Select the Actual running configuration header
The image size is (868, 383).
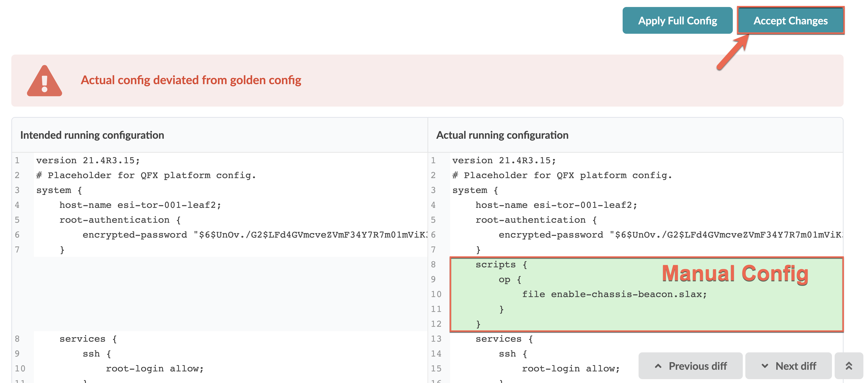(502, 135)
